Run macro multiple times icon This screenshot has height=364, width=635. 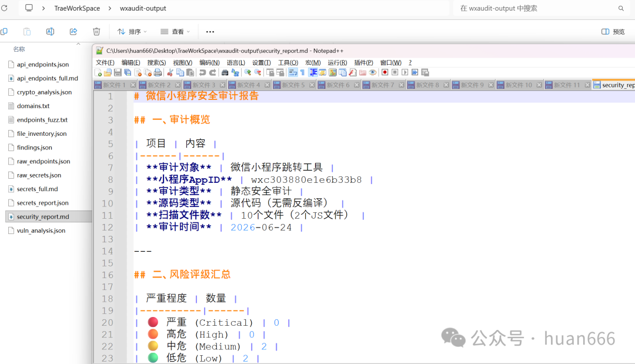pos(415,72)
